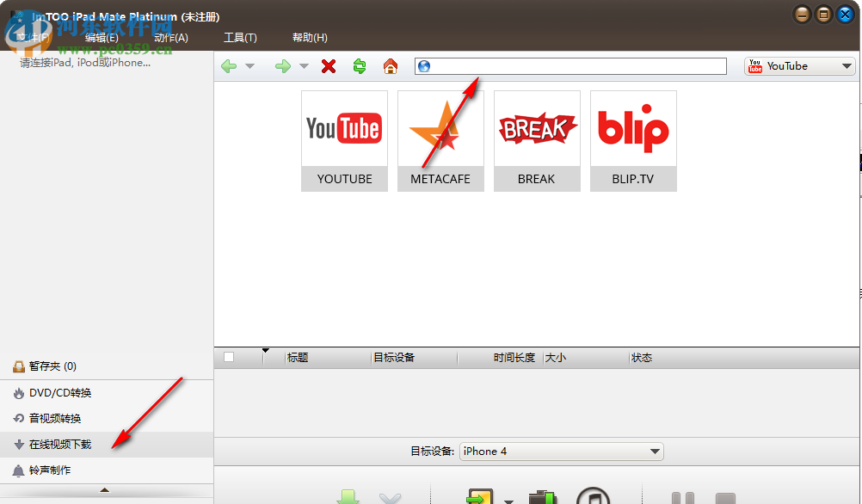Click the list header sort triangle marker
The width and height of the screenshot is (862, 504).
tap(266, 350)
